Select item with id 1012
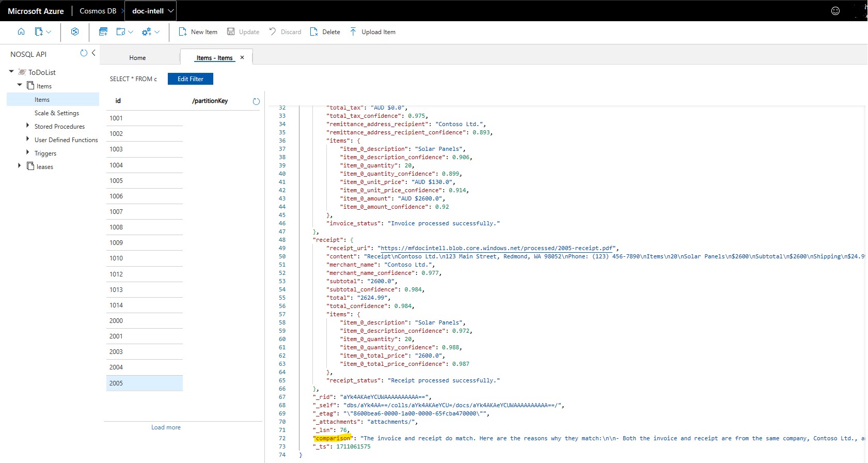 [x=145, y=274]
